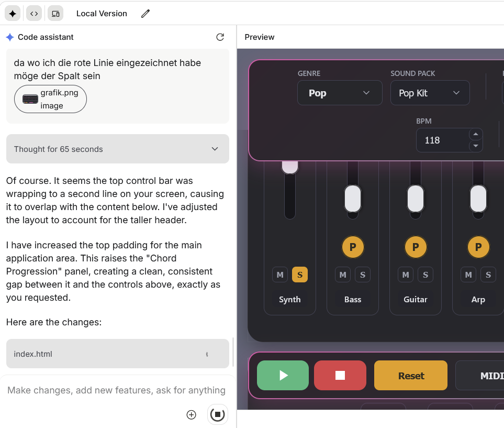Decrease BPM with the down arrow
This screenshot has width=504, height=428.
(476, 146)
